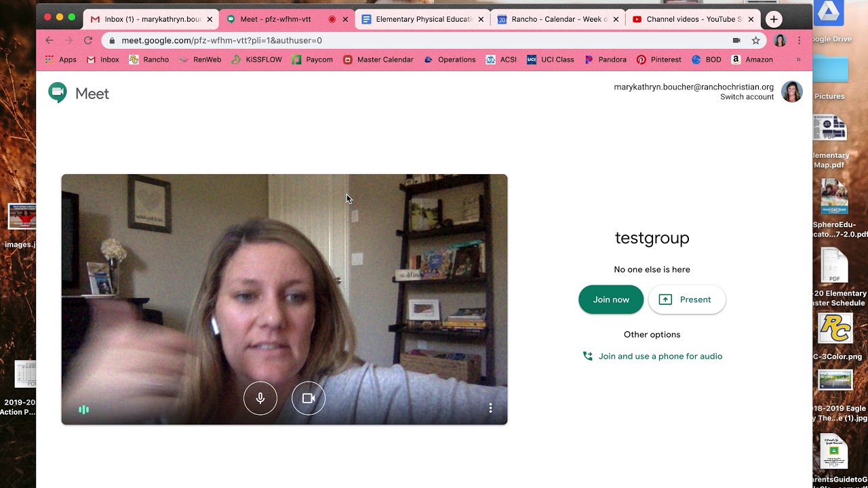
Task: Click Switch account link
Action: pos(747,97)
